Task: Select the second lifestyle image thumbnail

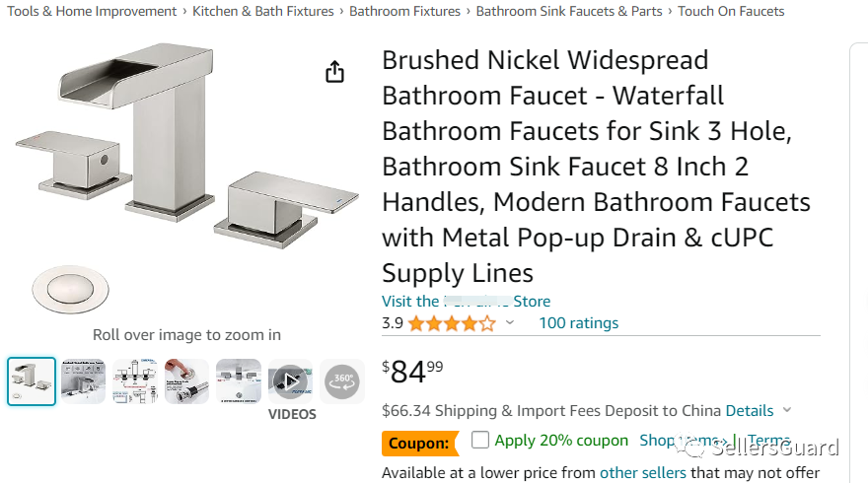Action: click(83, 380)
